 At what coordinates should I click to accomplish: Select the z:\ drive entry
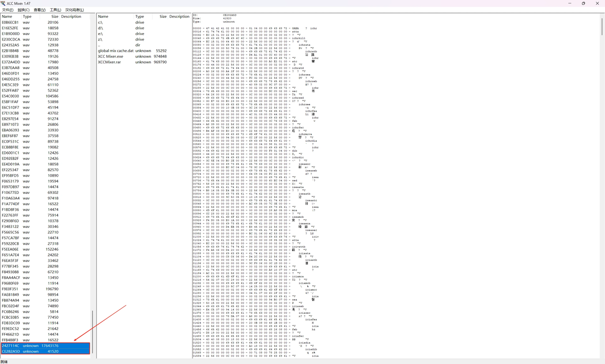click(132, 40)
